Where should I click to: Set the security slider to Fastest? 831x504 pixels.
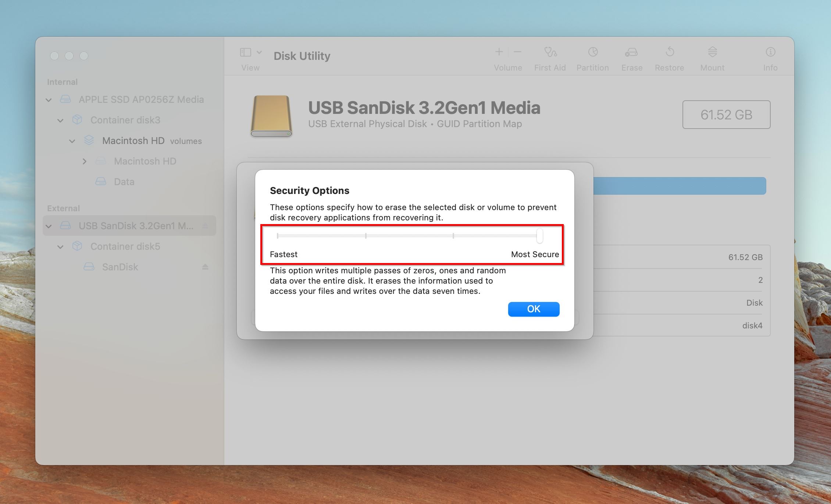278,236
